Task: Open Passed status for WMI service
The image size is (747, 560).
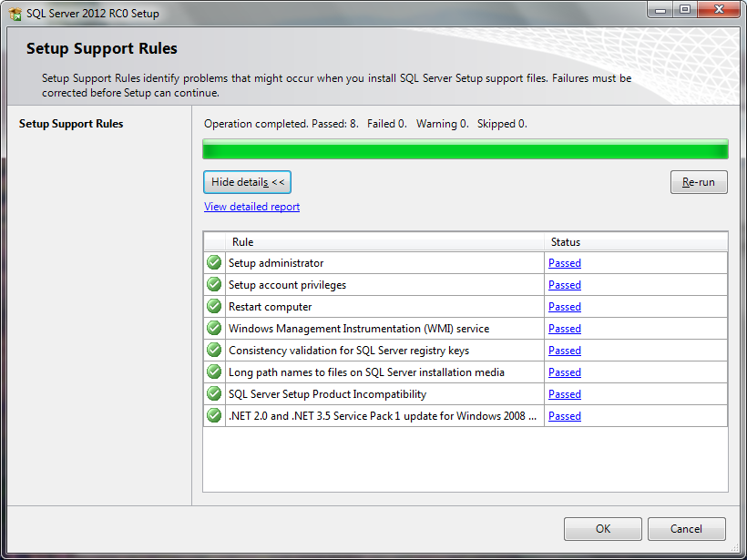Action: pyautogui.click(x=565, y=329)
